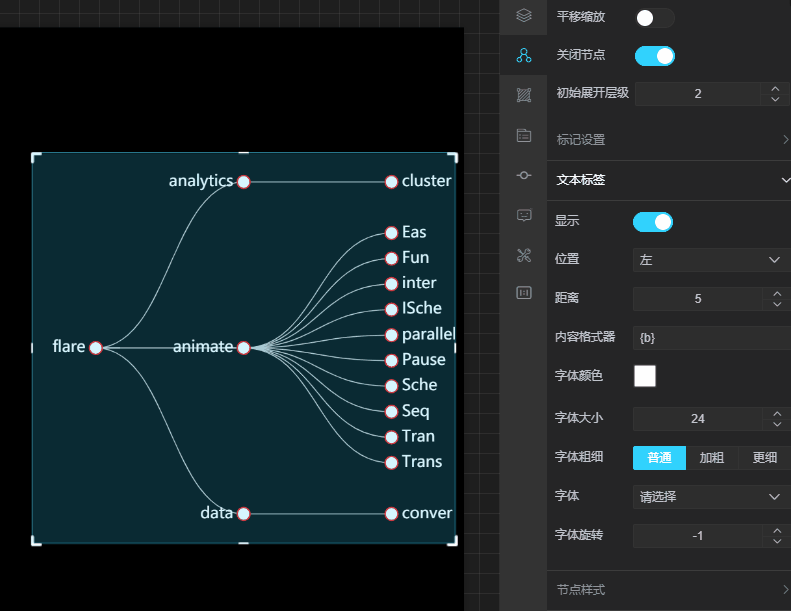This screenshot has width=791, height=611.
Task: Click the cluster node circle
Action: click(x=391, y=182)
